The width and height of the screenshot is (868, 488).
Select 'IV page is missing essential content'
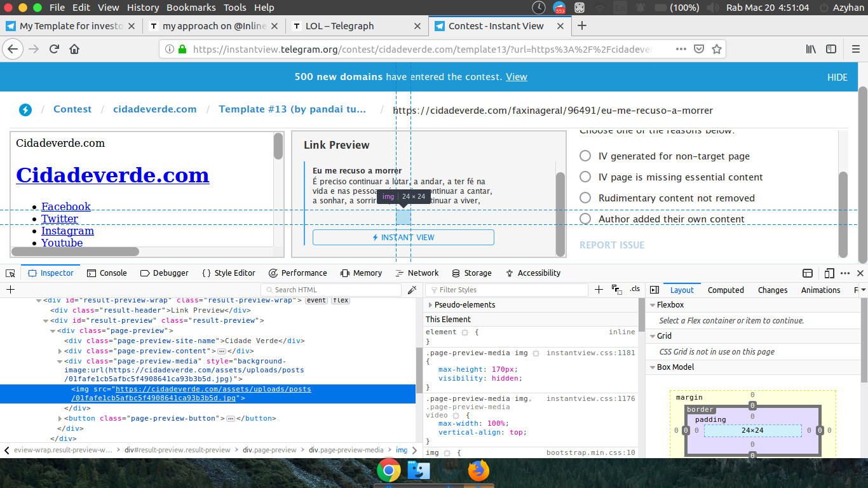[585, 177]
